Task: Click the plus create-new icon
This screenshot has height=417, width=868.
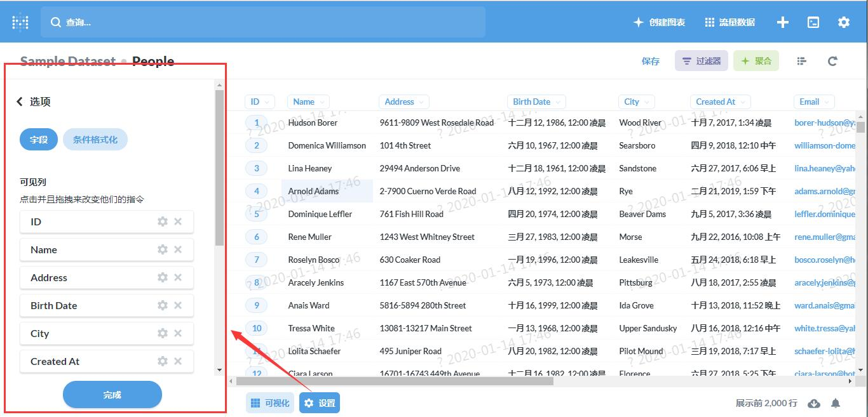Action: [x=783, y=22]
